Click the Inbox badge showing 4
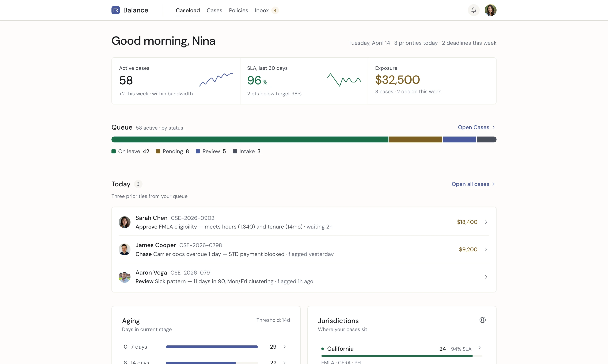 point(275,10)
